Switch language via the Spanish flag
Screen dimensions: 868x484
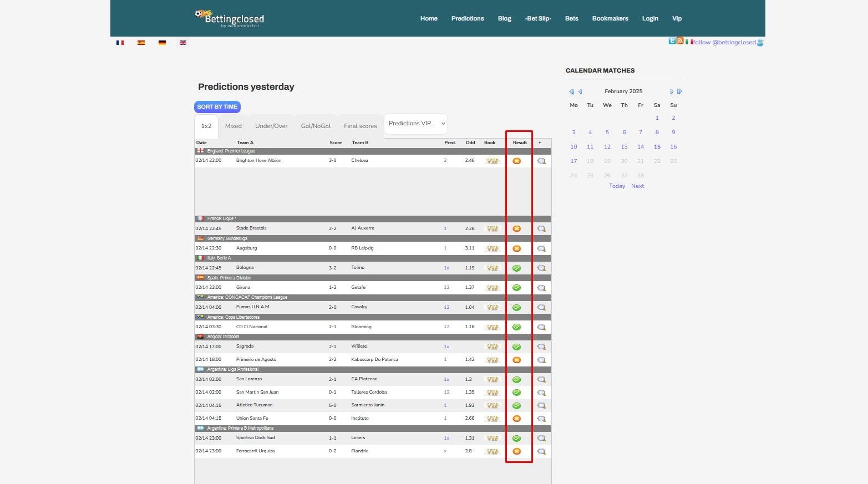pyautogui.click(x=141, y=43)
